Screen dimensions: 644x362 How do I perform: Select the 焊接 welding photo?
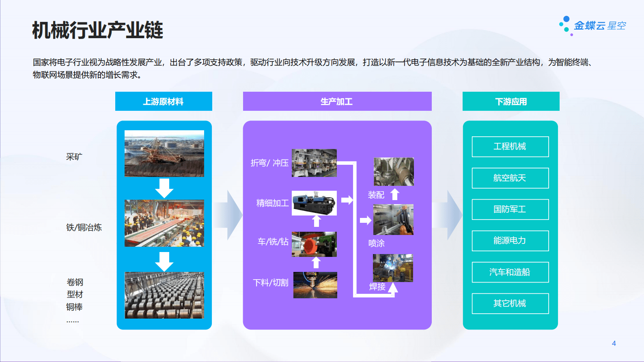pyautogui.click(x=393, y=268)
